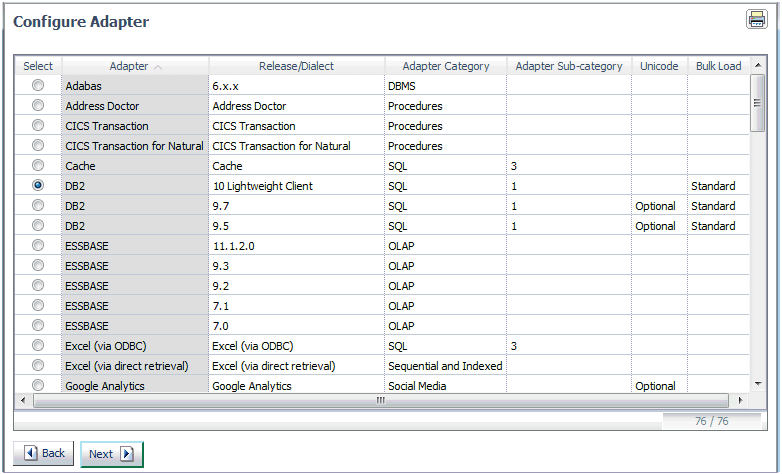Click the Excel (via direct retrieval) adapter cell
Viewport: 782px width, 474px height.
(135, 366)
